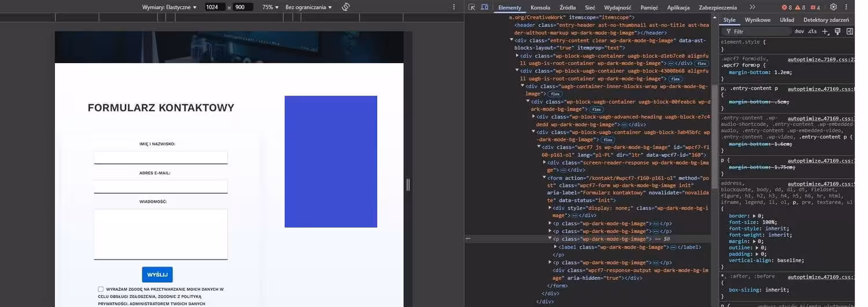Click the element.style rule block

point(787,45)
